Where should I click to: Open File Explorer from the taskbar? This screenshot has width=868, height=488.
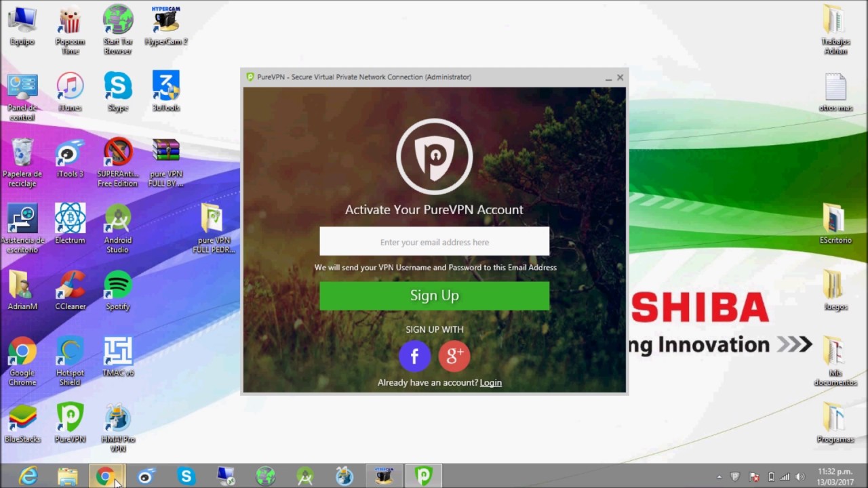pos(67,476)
